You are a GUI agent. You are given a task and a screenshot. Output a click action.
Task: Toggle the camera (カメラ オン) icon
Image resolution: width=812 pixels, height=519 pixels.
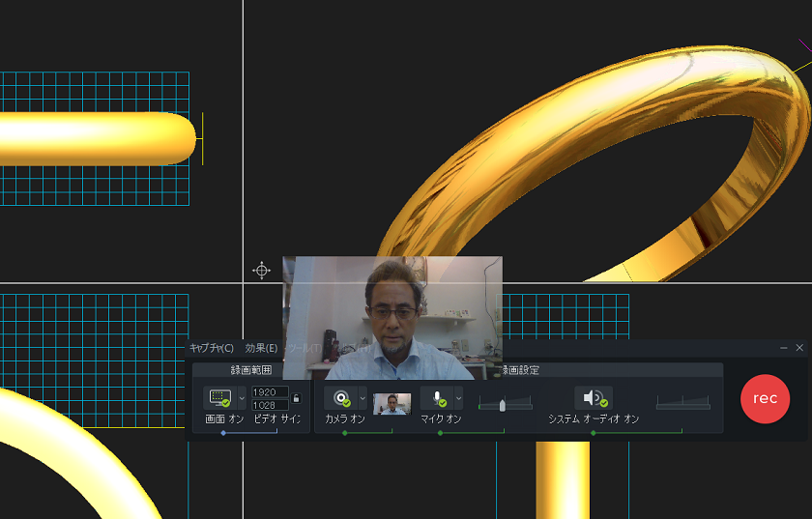[342, 398]
